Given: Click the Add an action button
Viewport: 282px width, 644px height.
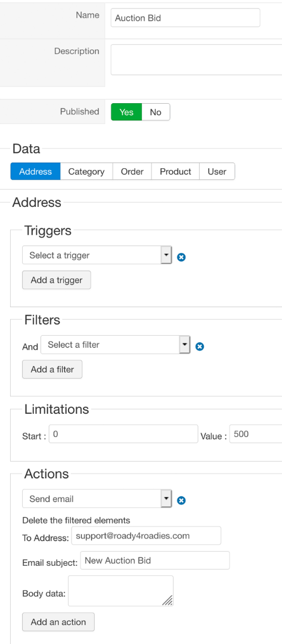Looking at the screenshot, I should 58,622.
